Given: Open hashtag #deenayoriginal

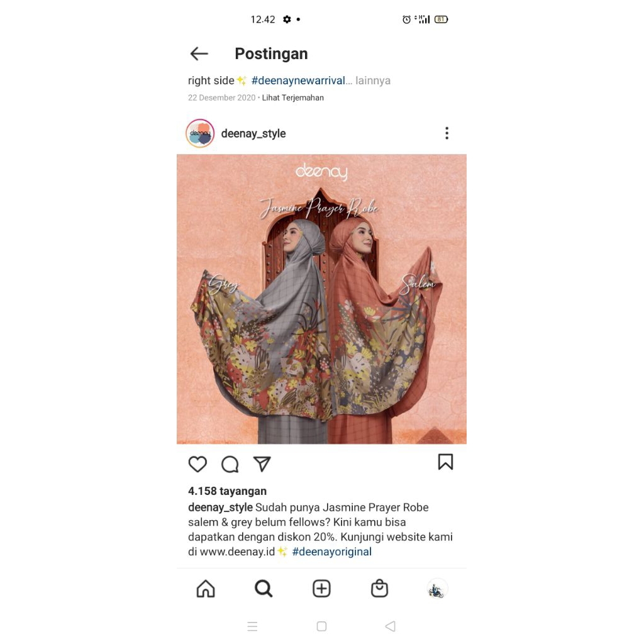Looking at the screenshot, I should pos(332,552).
